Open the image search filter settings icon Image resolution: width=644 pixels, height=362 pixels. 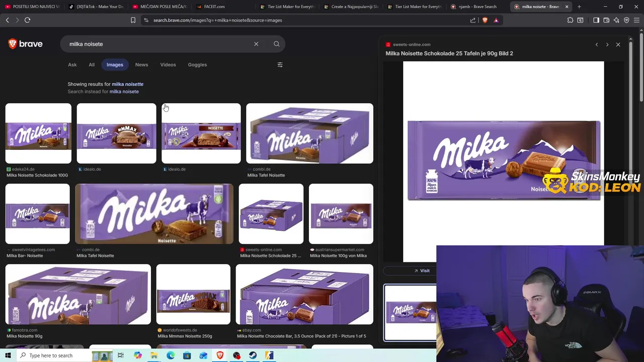(280, 64)
